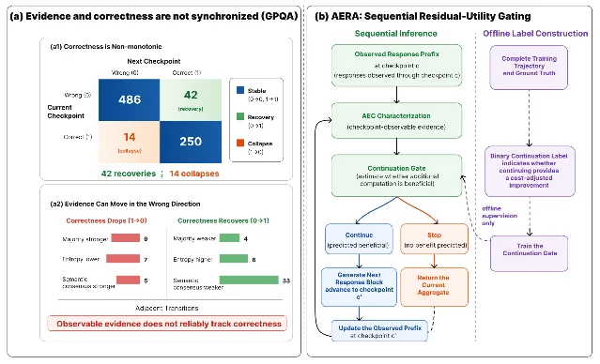600x364 pixels.
Task: Click the orange Stop box
Action: [435, 239]
